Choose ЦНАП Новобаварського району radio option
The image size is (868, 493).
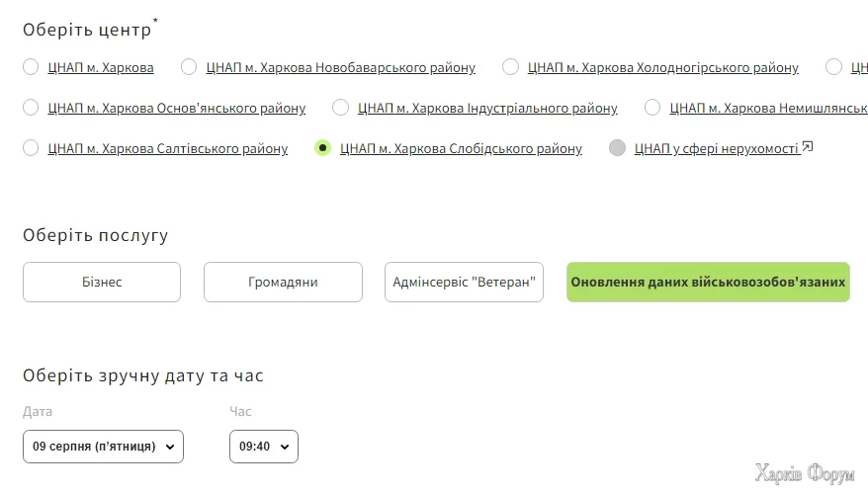pyautogui.click(x=189, y=67)
